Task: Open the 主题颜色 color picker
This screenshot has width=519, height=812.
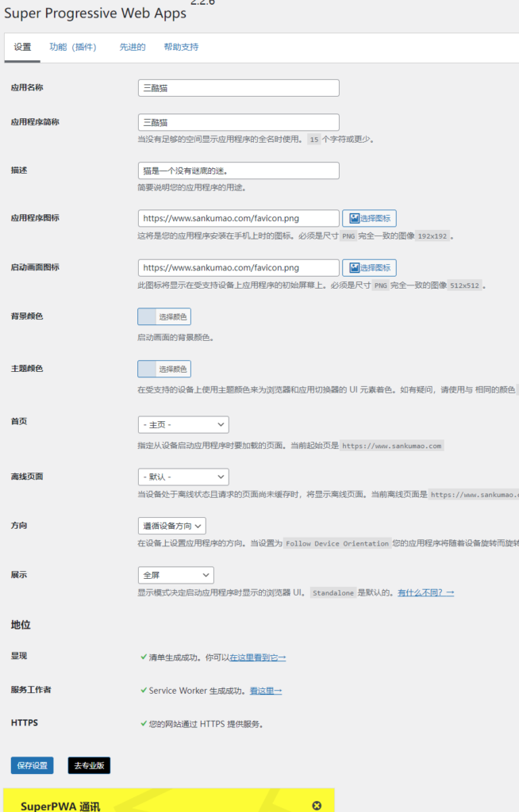Action: (x=164, y=370)
